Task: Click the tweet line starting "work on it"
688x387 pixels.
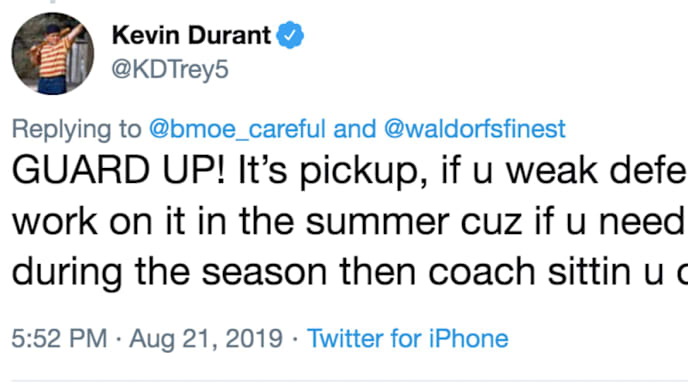Action: tap(350, 222)
